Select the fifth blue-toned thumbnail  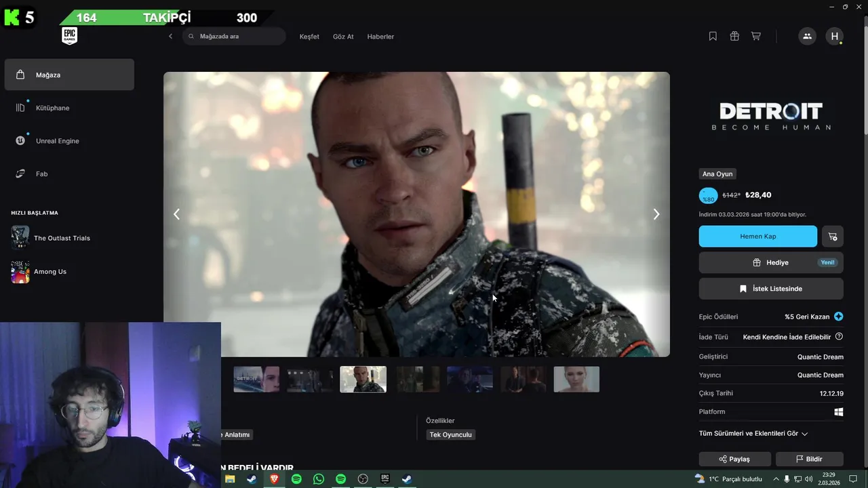470,380
